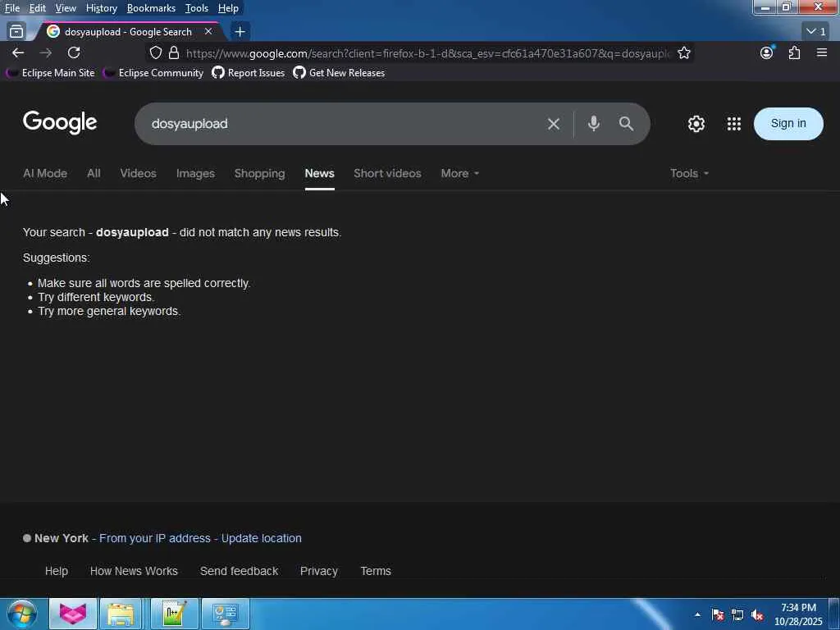Open Windows Explorer folder in taskbar
The image size is (840, 630).
(x=121, y=614)
